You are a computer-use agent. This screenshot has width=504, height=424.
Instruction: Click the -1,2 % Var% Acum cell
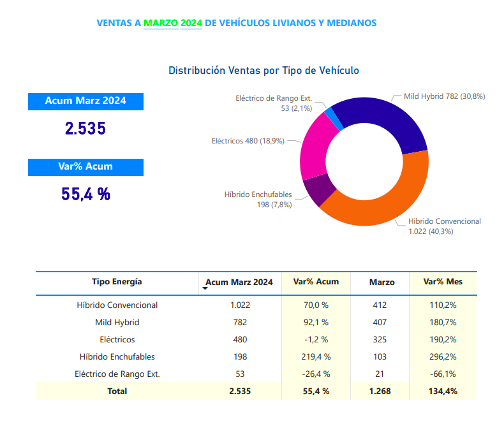pyautogui.click(x=316, y=340)
